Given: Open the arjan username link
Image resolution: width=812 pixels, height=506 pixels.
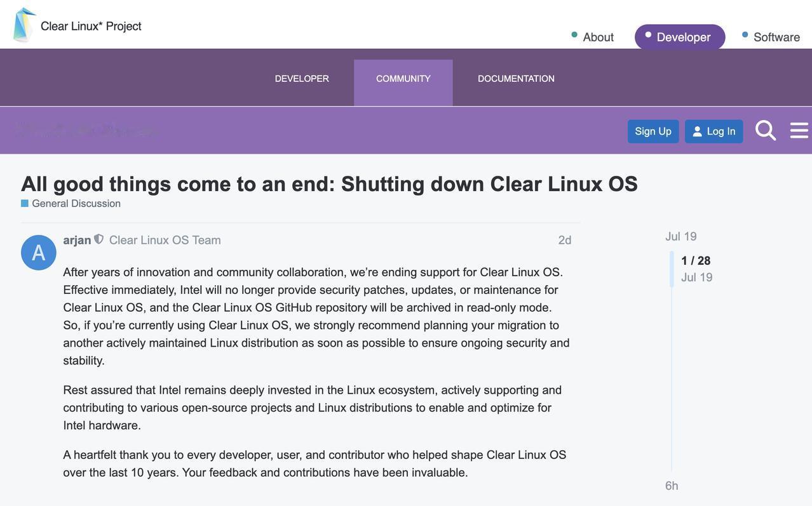Looking at the screenshot, I should pos(77,240).
